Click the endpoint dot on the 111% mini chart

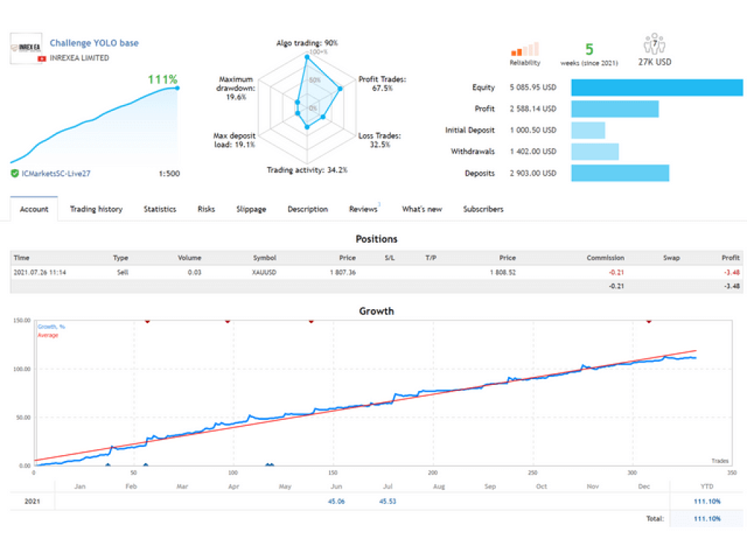click(178, 88)
